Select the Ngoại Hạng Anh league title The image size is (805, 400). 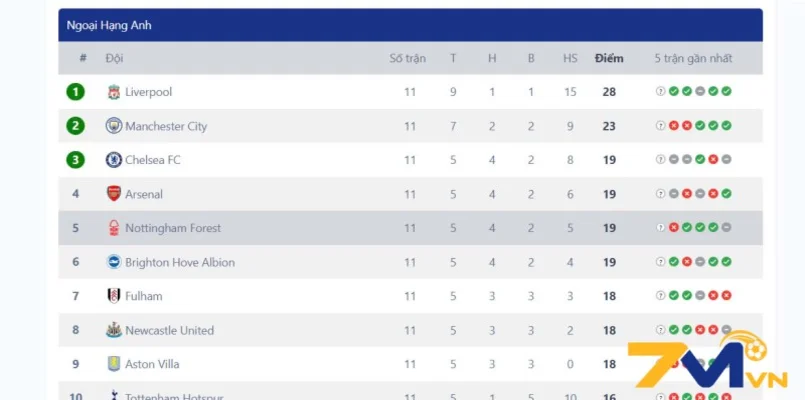coord(109,25)
